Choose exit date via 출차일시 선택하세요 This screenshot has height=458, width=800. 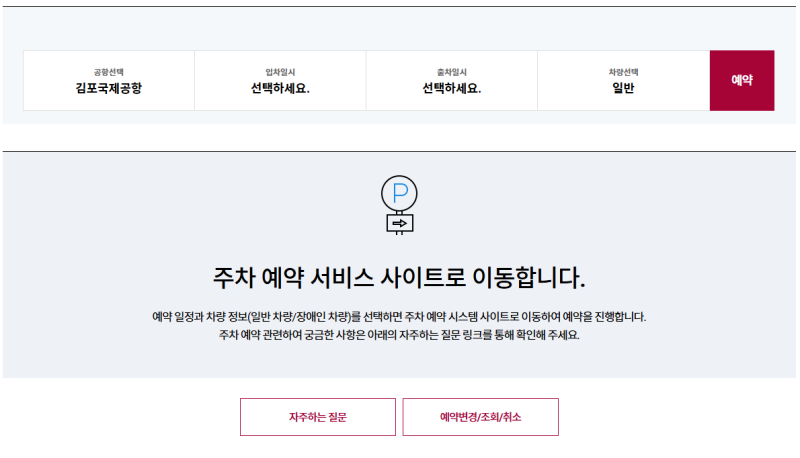pos(452,81)
